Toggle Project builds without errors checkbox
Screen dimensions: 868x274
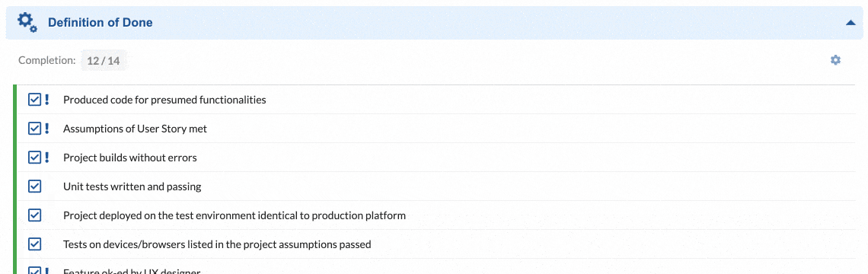[x=34, y=158]
